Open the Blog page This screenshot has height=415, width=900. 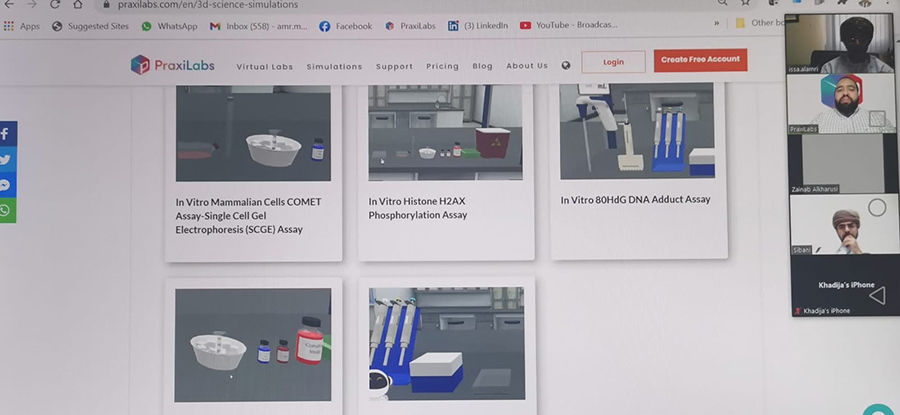(x=482, y=66)
